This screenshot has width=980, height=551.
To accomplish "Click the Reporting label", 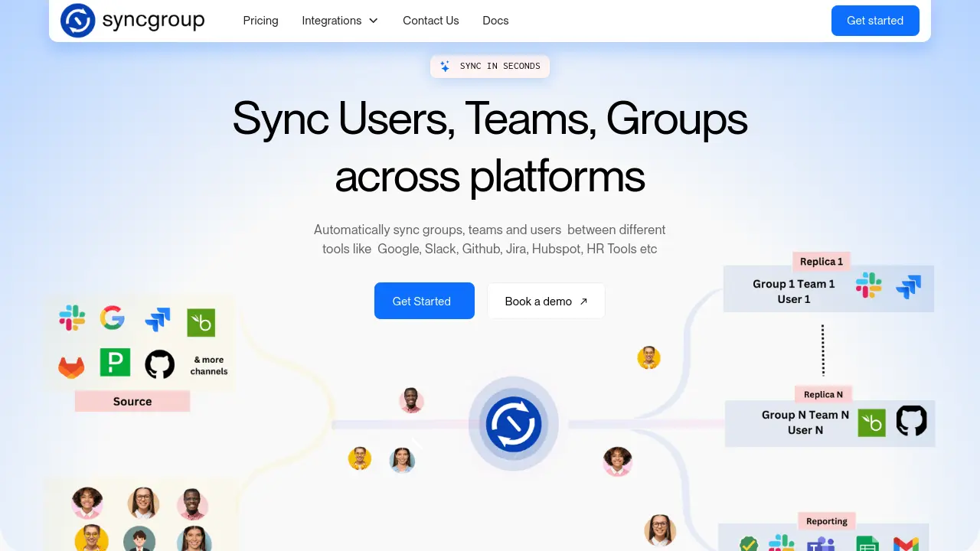I will click(x=827, y=521).
